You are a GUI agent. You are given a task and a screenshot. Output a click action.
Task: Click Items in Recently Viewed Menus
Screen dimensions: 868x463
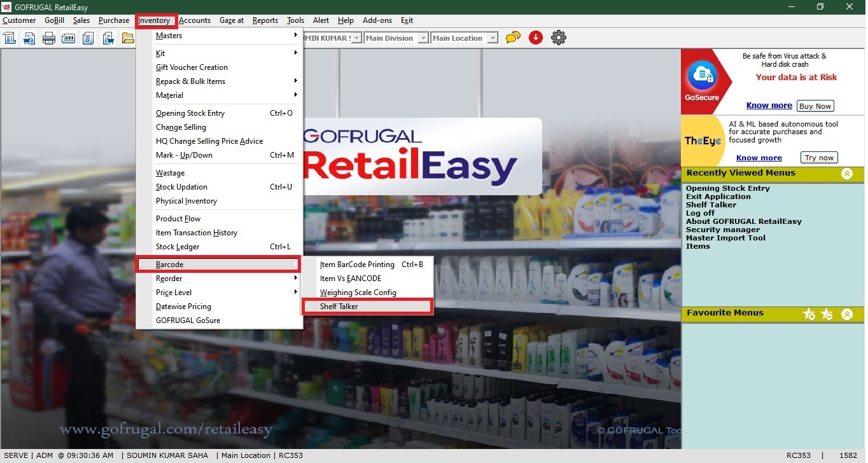point(698,246)
